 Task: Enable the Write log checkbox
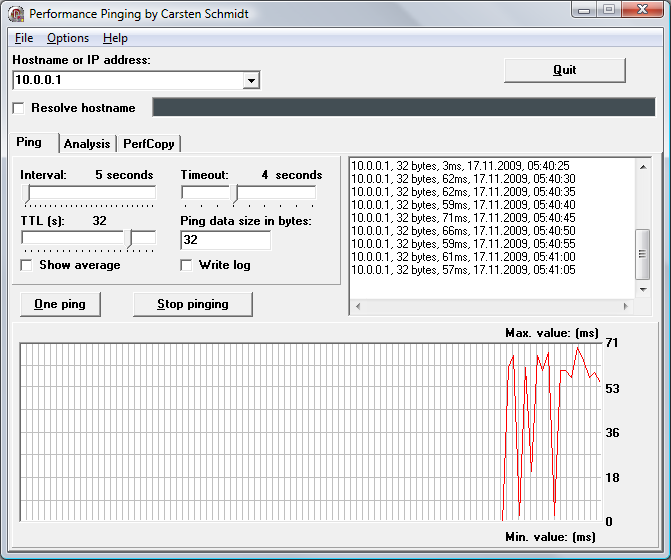coord(186,265)
